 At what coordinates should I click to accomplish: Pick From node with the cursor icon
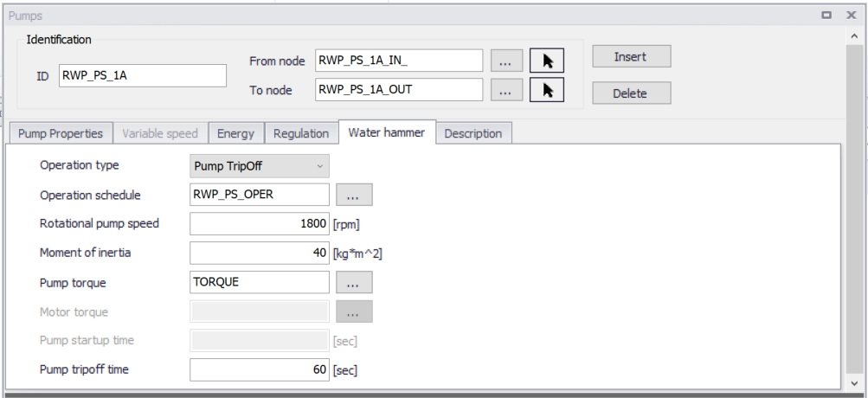(546, 61)
